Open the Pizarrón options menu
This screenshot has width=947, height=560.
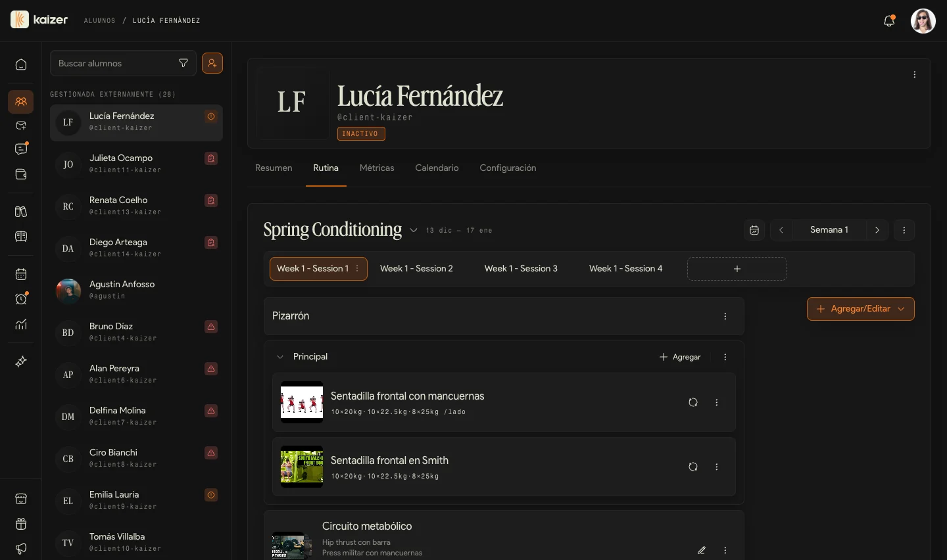(x=725, y=316)
